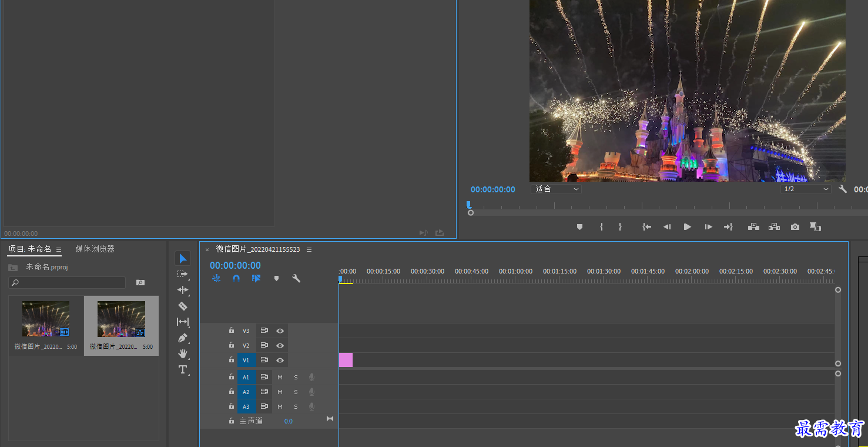Open playback resolution dropdown 1/2

tap(806, 189)
